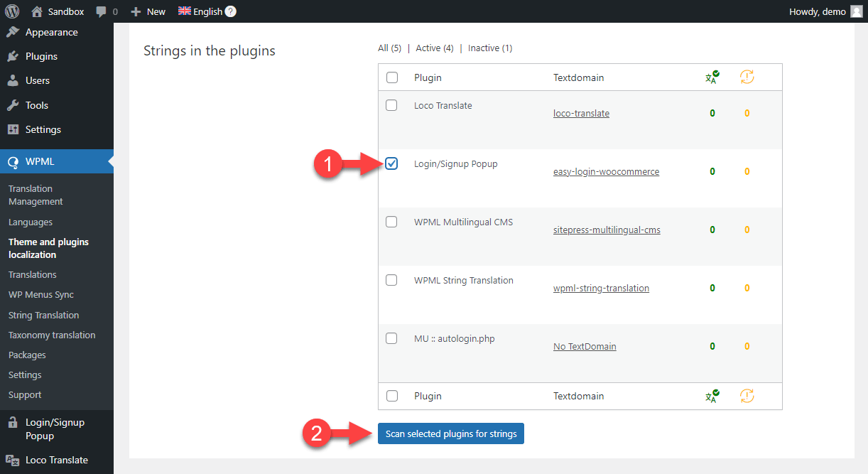Click the UK flag language icon

coord(185,11)
